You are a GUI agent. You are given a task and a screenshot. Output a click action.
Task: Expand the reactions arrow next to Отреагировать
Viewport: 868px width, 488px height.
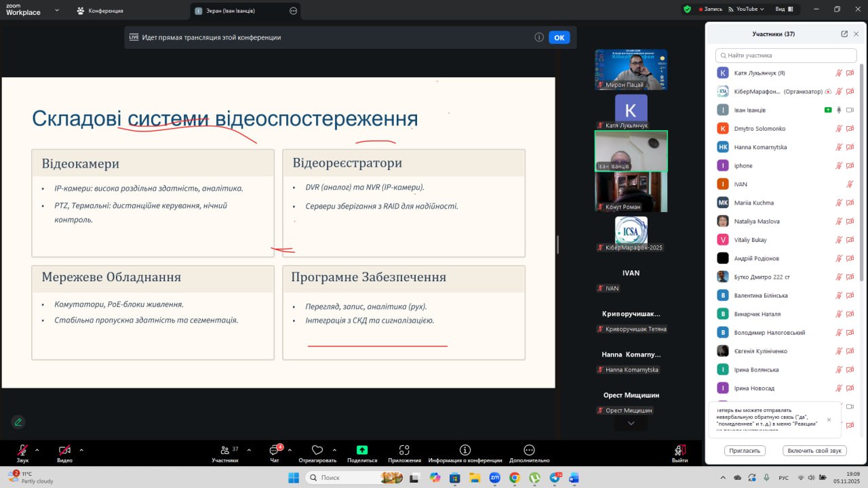(x=334, y=449)
